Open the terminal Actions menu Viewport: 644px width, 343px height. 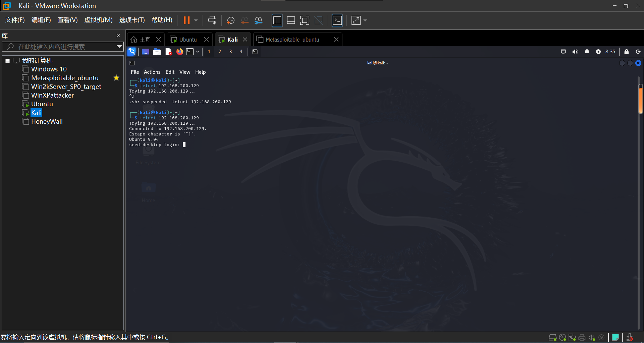(152, 72)
